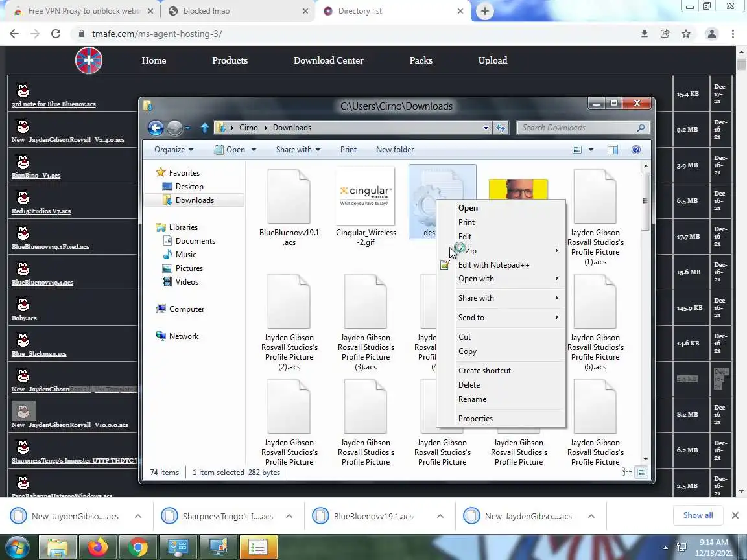Click Explorer's back navigation arrow
Viewport: 747px width, 560px height.
tap(156, 128)
